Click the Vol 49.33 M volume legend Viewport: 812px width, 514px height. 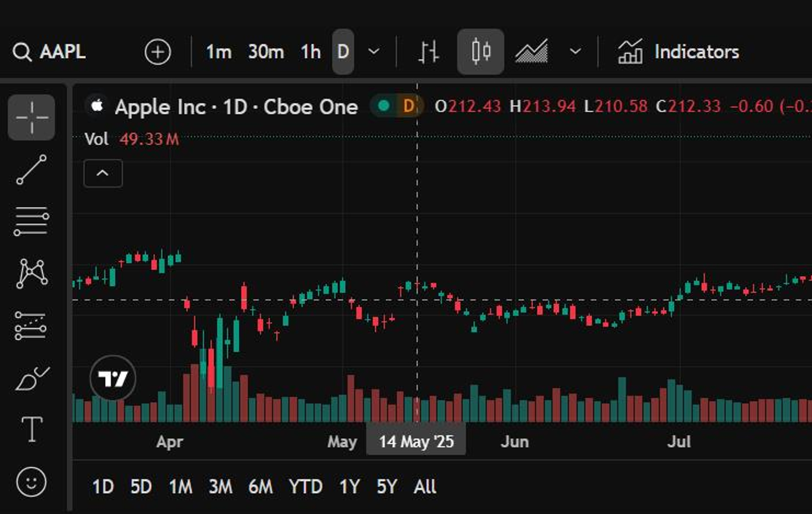point(132,139)
